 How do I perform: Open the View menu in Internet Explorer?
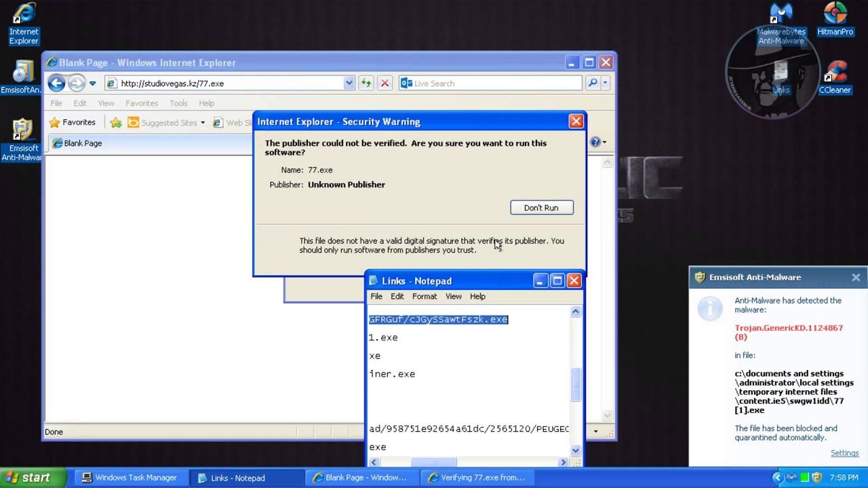(x=106, y=103)
